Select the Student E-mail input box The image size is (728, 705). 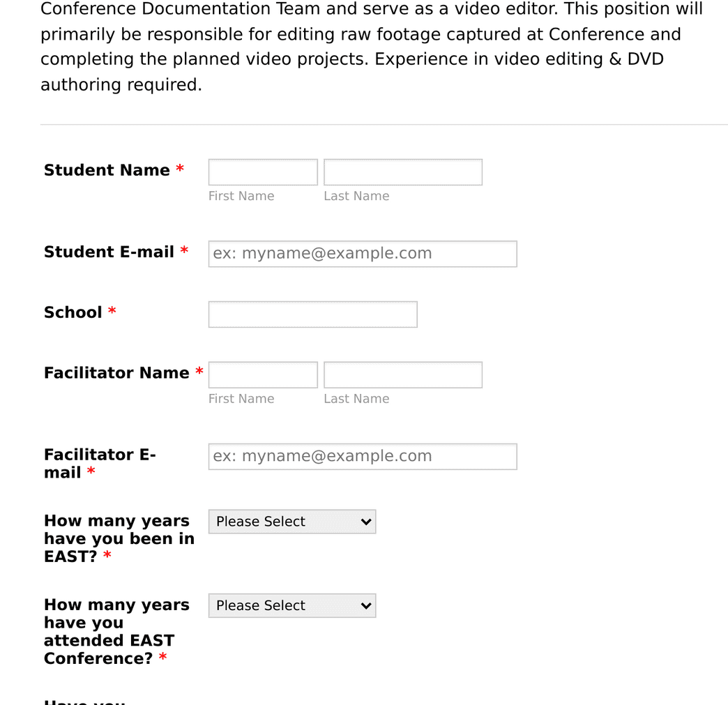(x=362, y=254)
